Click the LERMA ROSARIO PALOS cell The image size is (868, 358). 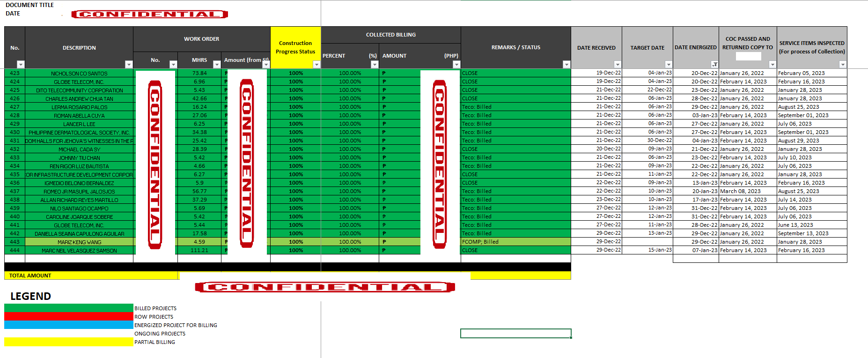pyautogui.click(x=79, y=107)
